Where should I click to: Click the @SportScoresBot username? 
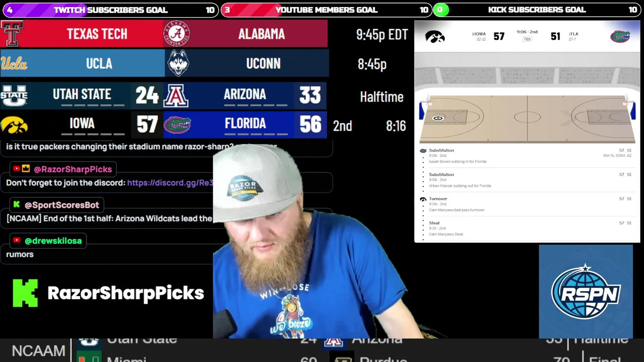(62, 205)
